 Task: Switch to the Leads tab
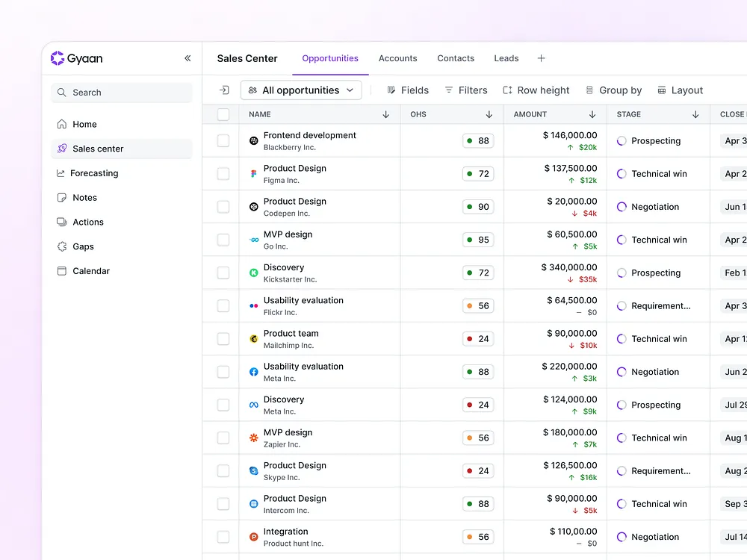[x=506, y=58]
